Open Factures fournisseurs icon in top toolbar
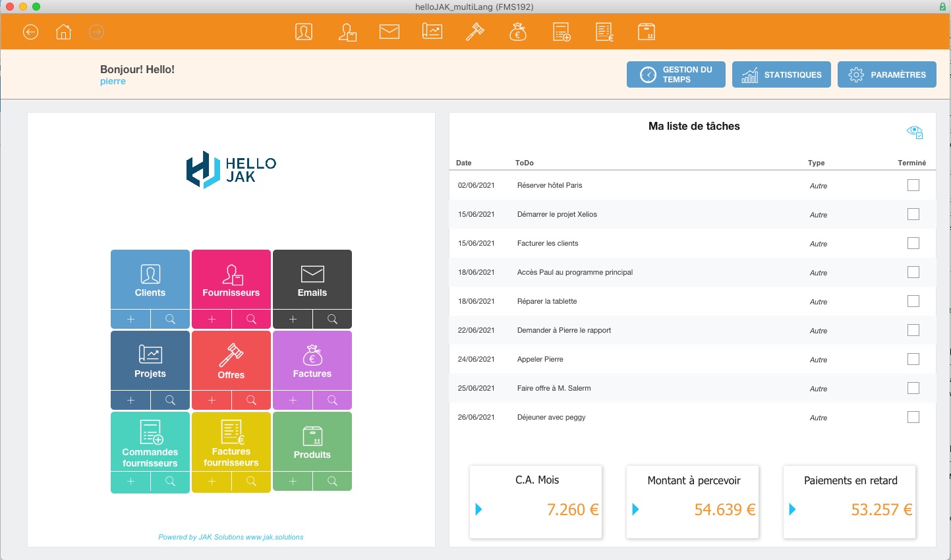 [x=604, y=32]
